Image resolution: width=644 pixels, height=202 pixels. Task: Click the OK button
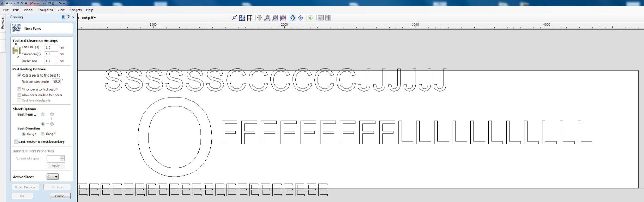22,196
